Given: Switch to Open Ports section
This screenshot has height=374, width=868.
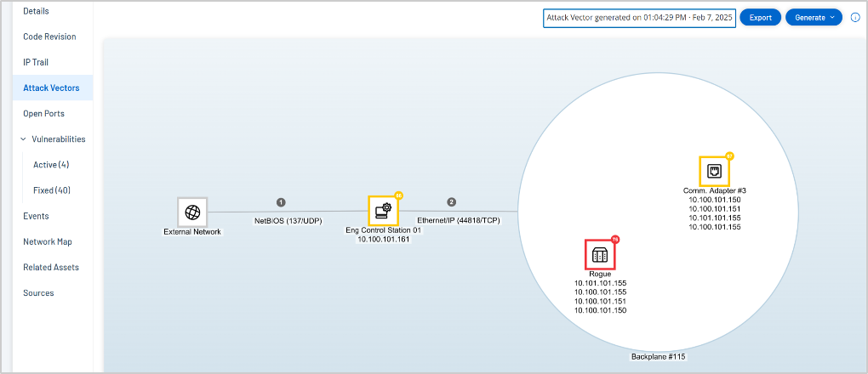Looking at the screenshot, I should 43,113.
